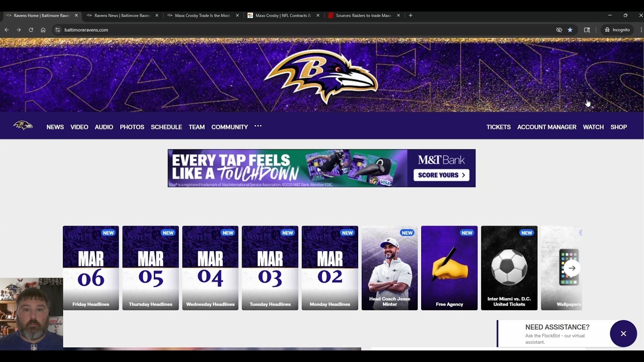Open MAR 04 Wednesday Headlines card
Screen dimensions: 644x362
210,268
